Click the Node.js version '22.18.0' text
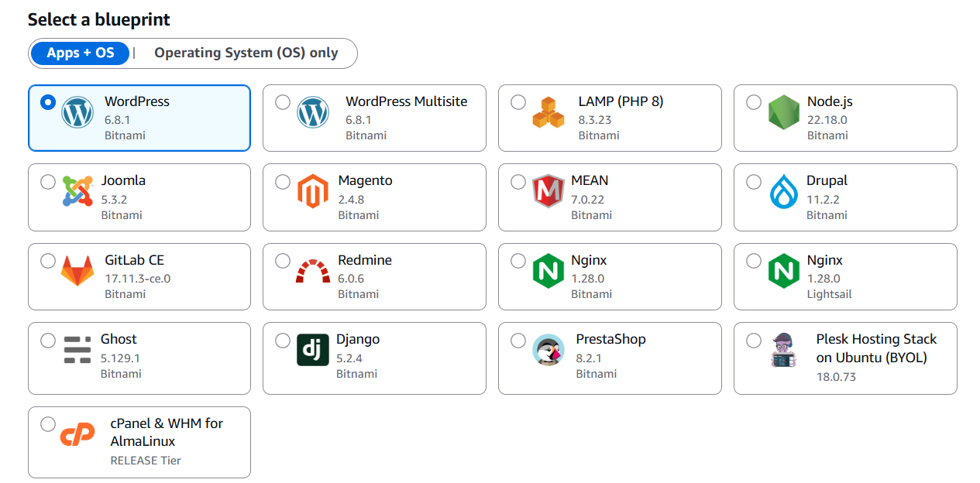980x483 pixels. [x=827, y=120]
